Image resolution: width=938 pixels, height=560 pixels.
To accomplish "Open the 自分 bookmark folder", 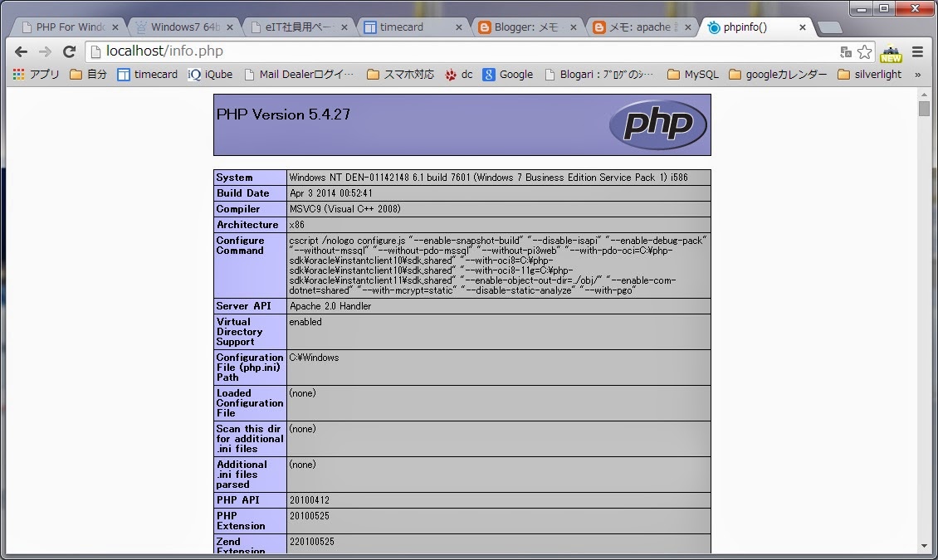I will point(89,74).
